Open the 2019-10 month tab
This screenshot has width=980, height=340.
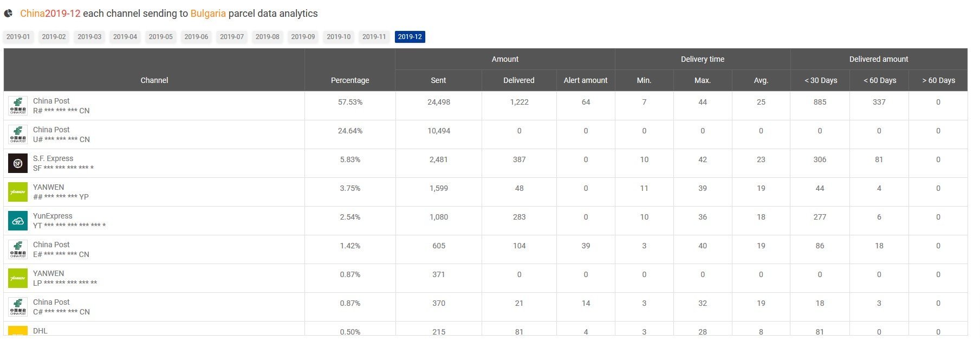click(339, 37)
